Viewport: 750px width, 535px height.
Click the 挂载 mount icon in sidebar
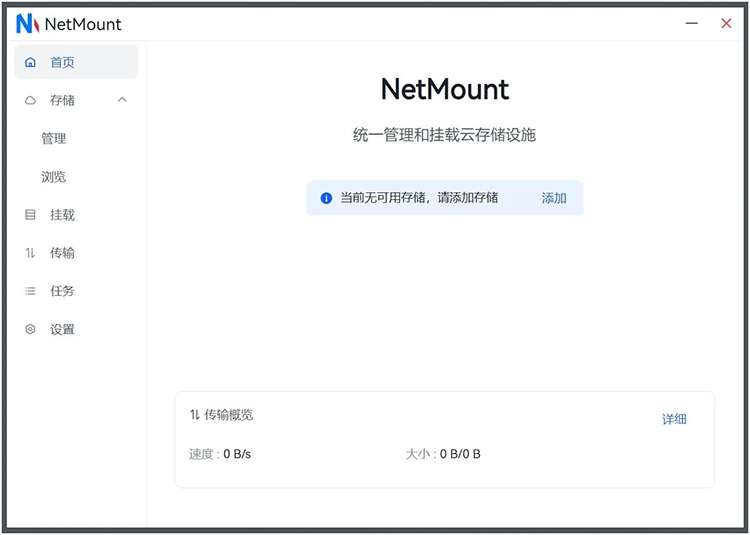tap(30, 215)
